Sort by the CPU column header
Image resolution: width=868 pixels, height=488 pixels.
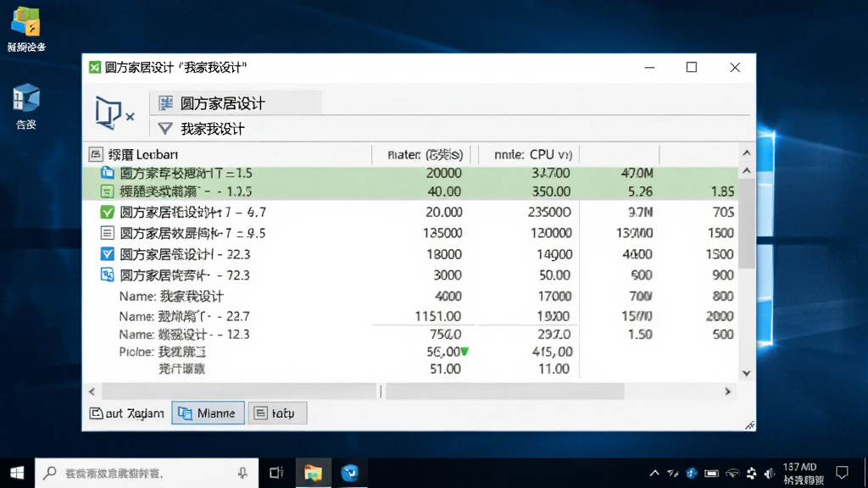pos(532,154)
